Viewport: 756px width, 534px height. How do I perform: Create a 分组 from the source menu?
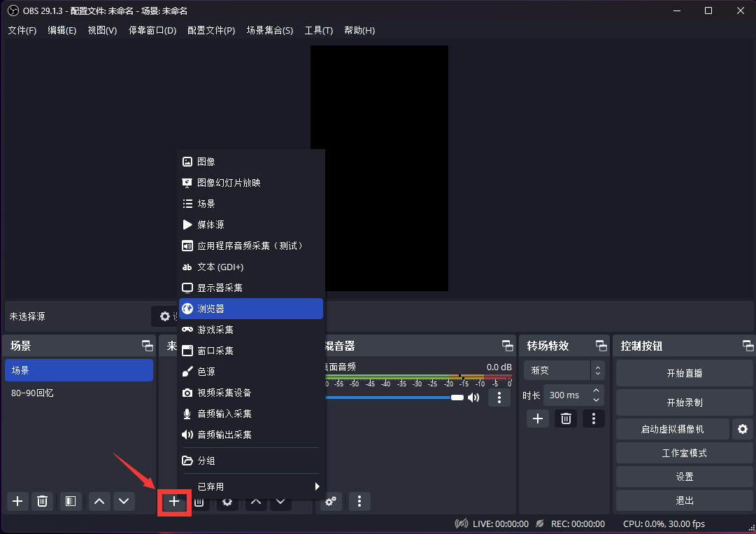[x=251, y=461]
